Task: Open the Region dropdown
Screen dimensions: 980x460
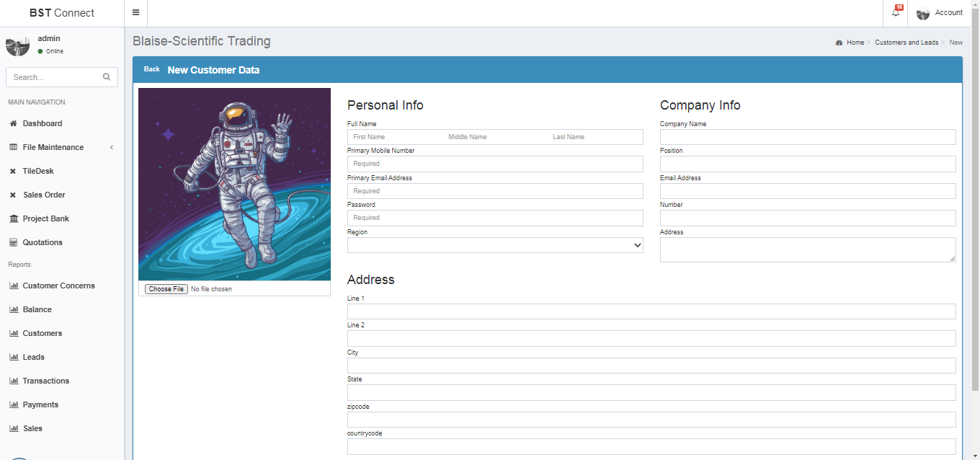Action: point(494,245)
